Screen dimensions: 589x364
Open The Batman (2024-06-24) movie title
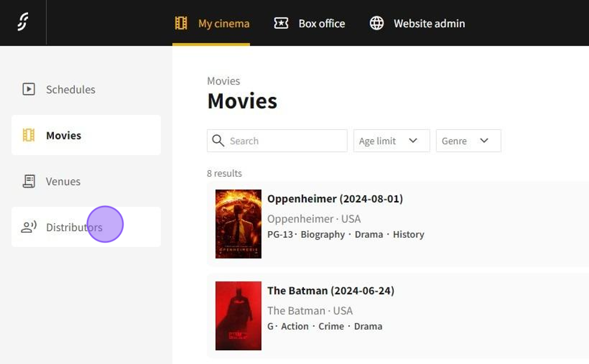point(330,291)
